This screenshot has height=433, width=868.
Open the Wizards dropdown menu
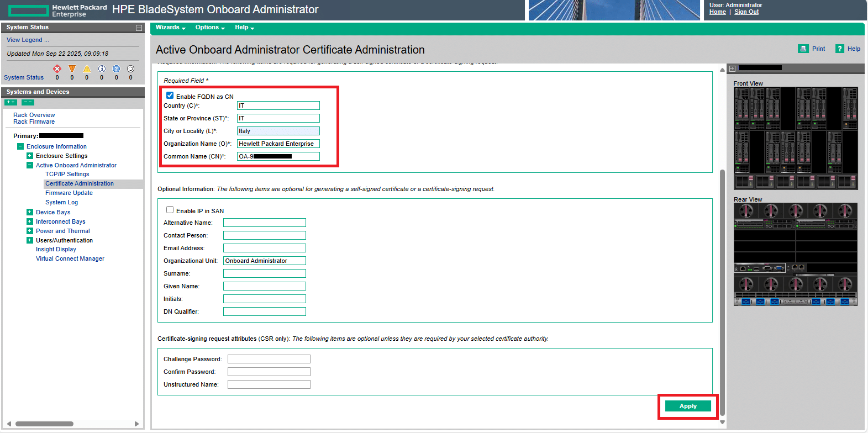170,28
